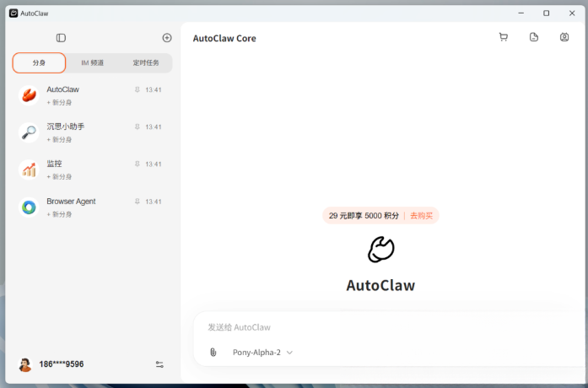Open settings sliders icon beside phone number
The image size is (588, 388).
[159, 364]
